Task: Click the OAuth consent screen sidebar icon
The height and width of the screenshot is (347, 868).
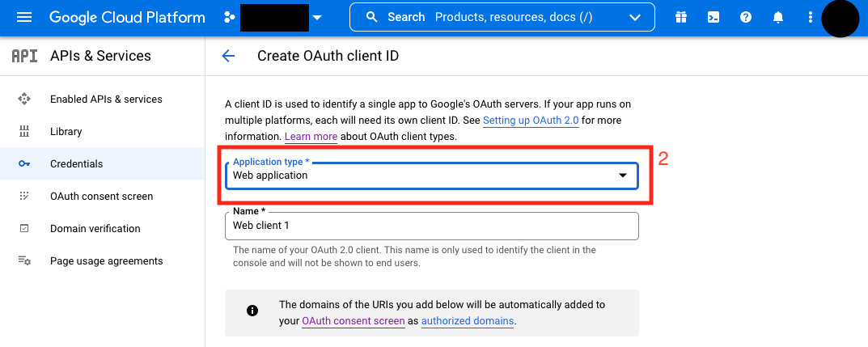Action: [x=23, y=196]
